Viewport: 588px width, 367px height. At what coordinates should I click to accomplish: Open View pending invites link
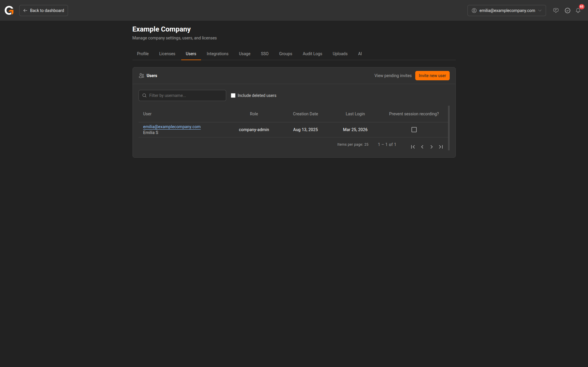pyautogui.click(x=393, y=76)
